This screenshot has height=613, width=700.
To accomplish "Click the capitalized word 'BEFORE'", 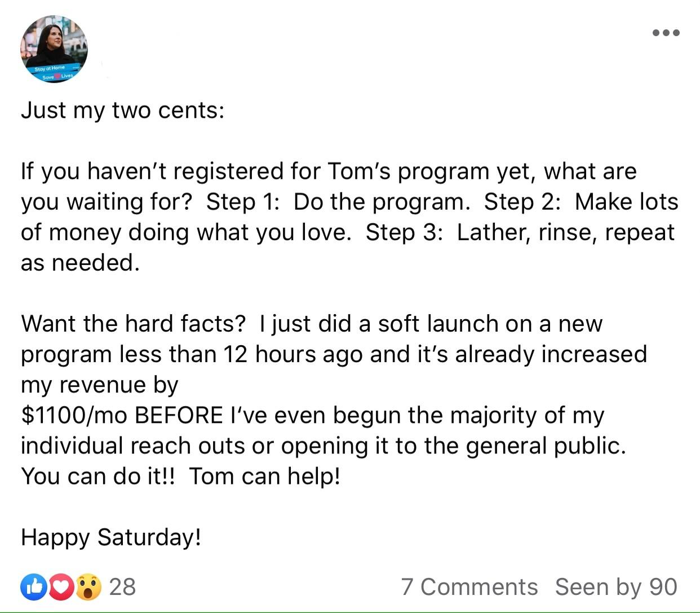I will (179, 415).
